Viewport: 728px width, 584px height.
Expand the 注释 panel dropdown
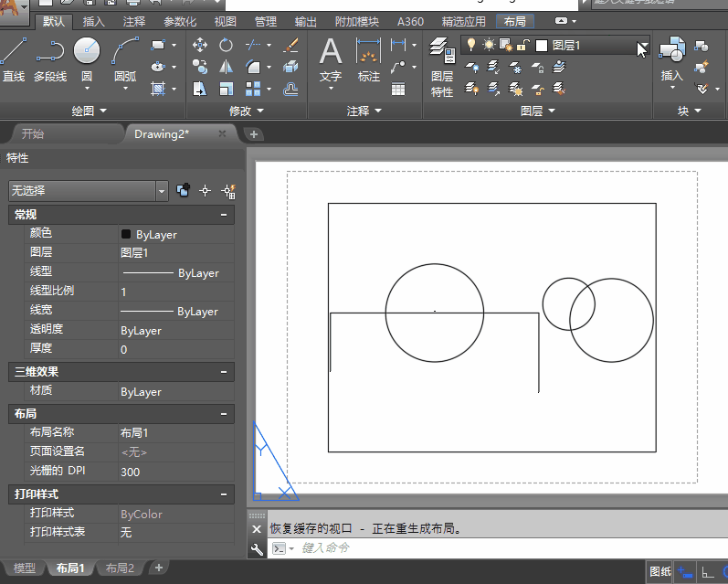[364, 111]
